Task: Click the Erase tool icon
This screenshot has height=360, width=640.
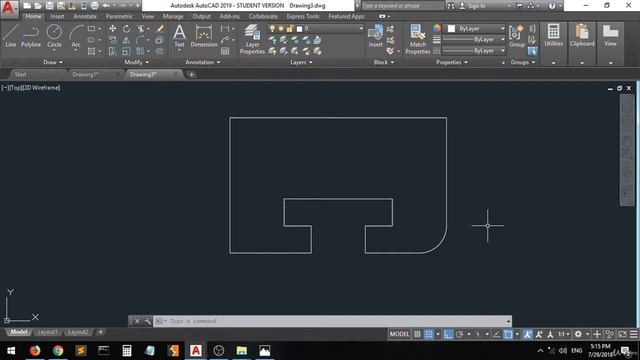Action: [x=160, y=29]
